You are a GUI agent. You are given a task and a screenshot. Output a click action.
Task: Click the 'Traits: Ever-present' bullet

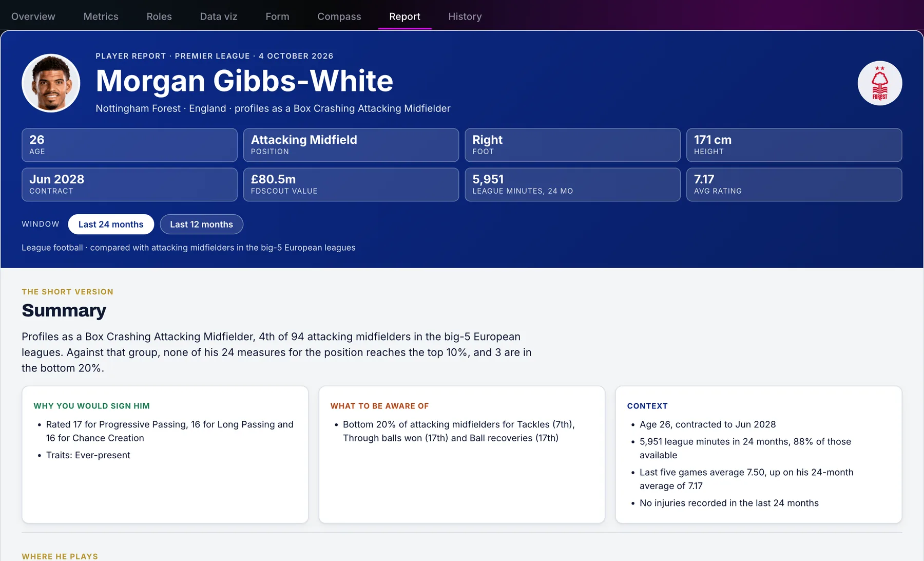88,455
